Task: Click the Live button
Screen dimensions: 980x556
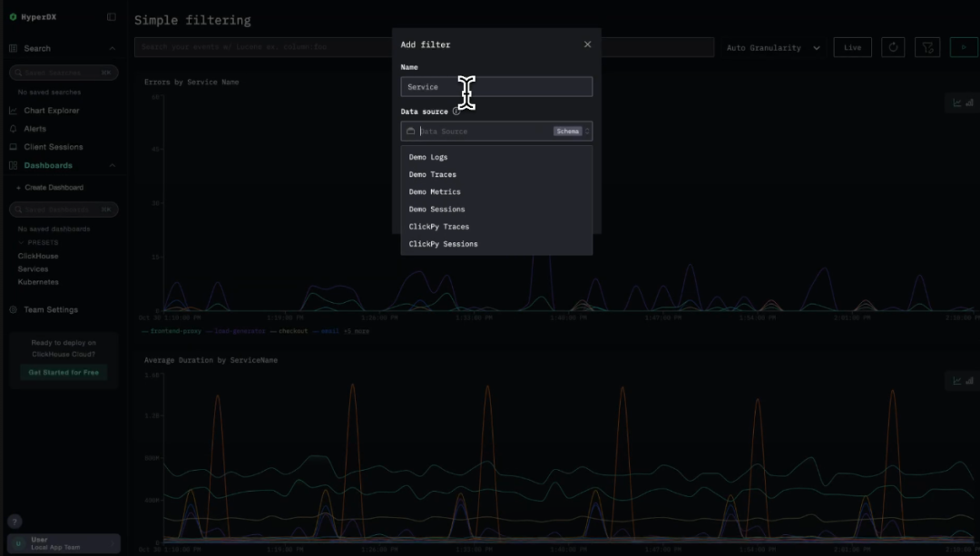Action: click(852, 47)
